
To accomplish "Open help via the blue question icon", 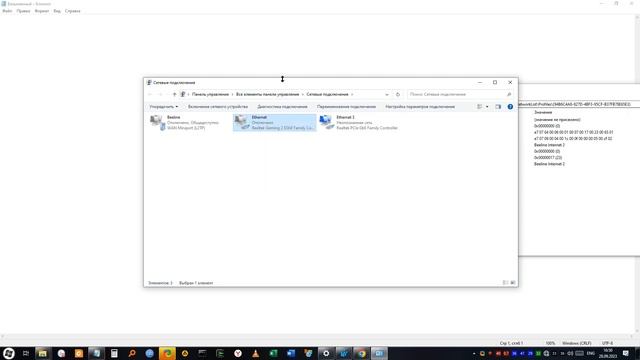I will point(510,107).
